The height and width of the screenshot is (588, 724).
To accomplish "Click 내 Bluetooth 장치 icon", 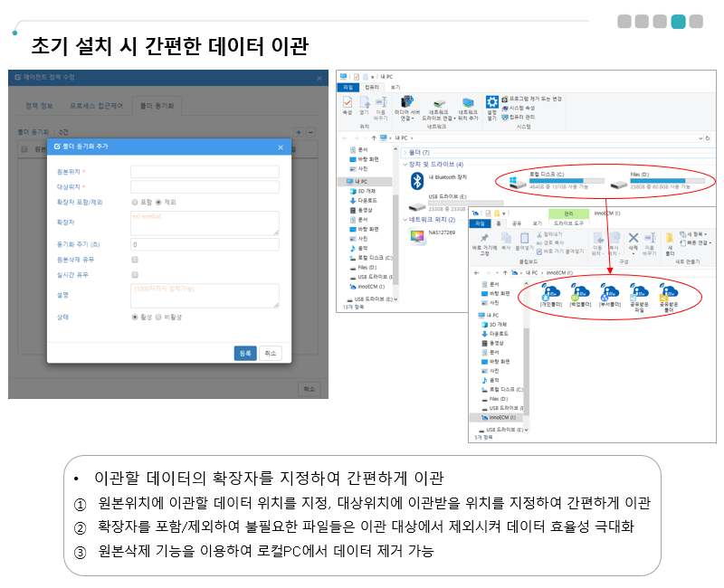I will click(417, 182).
